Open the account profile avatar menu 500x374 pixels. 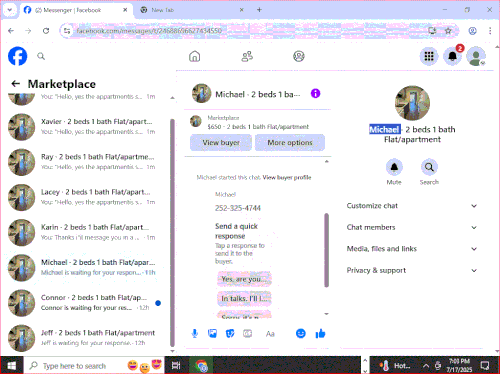click(476, 56)
